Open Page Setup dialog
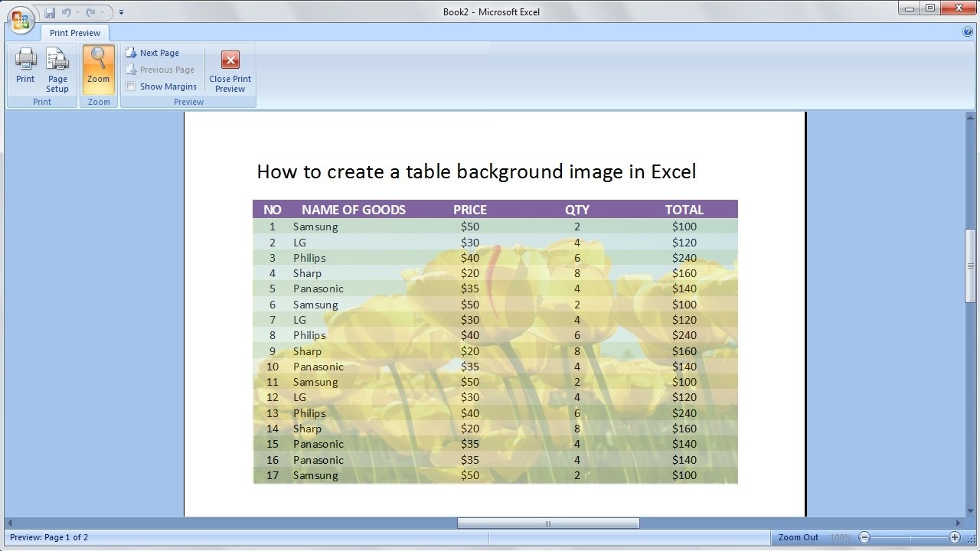 [57, 70]
